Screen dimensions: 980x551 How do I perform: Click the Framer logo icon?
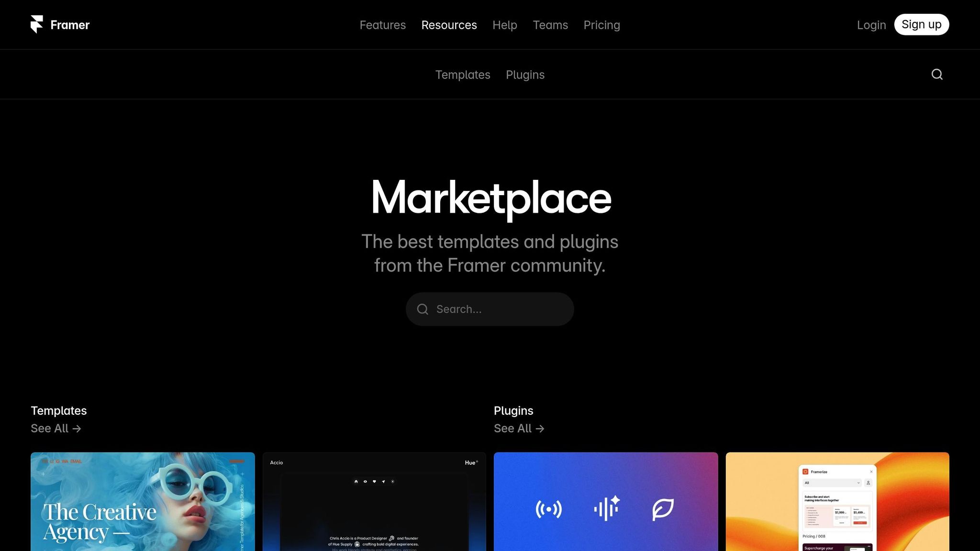[37, 24]
